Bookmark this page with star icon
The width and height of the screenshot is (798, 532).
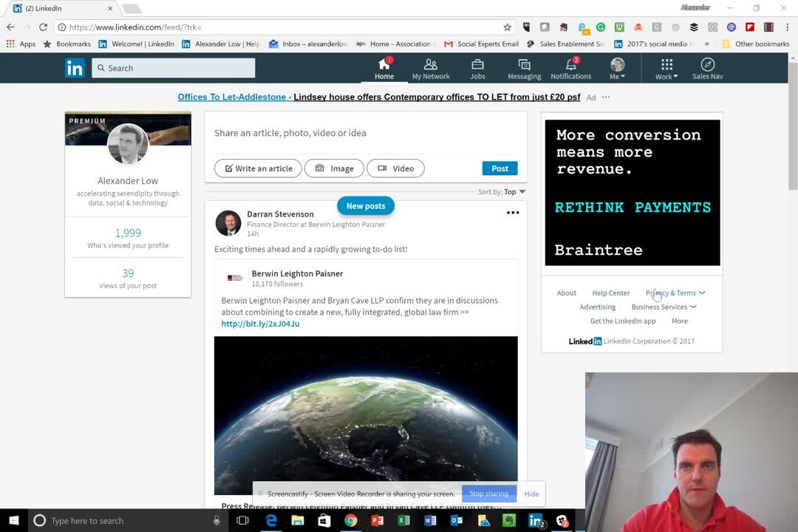[507, 27]
